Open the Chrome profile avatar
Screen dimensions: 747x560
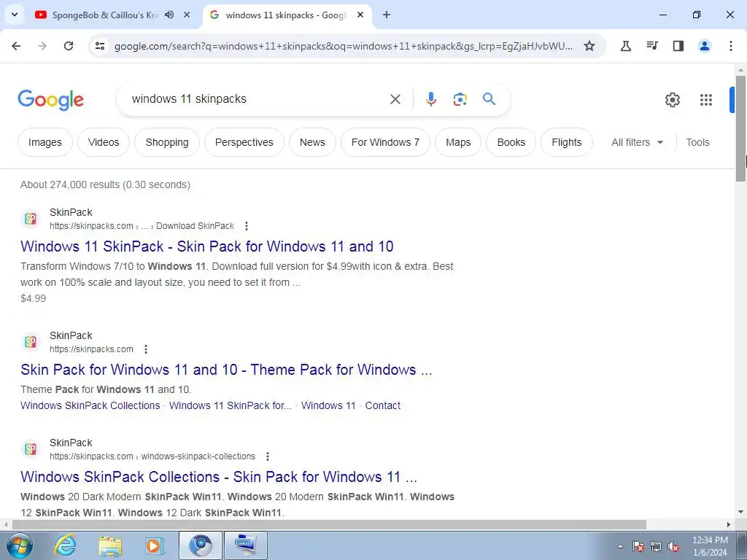click(705, 46)
